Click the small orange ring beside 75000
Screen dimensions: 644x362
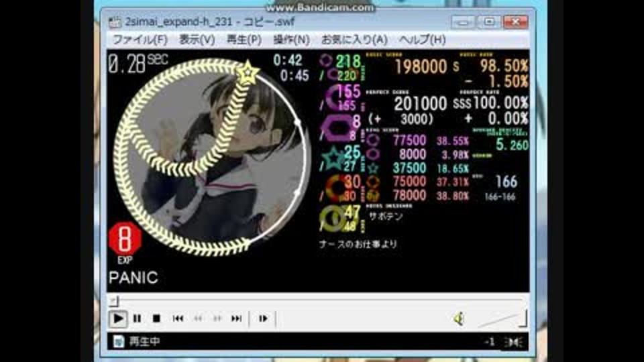[x=372, y=182]
